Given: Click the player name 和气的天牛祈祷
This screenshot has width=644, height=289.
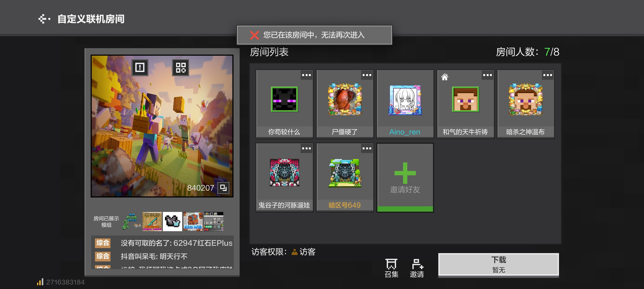Looking at the screenshot, I should click(465, 132).
